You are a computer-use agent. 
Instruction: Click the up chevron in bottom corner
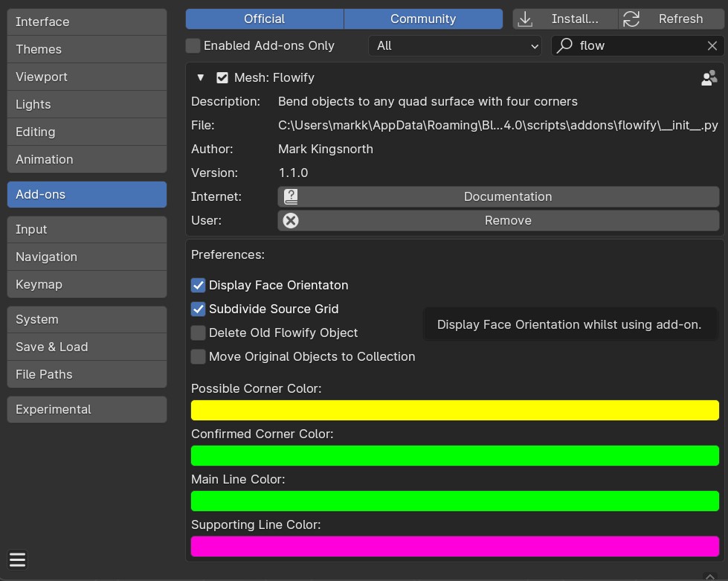pos(710,577)
